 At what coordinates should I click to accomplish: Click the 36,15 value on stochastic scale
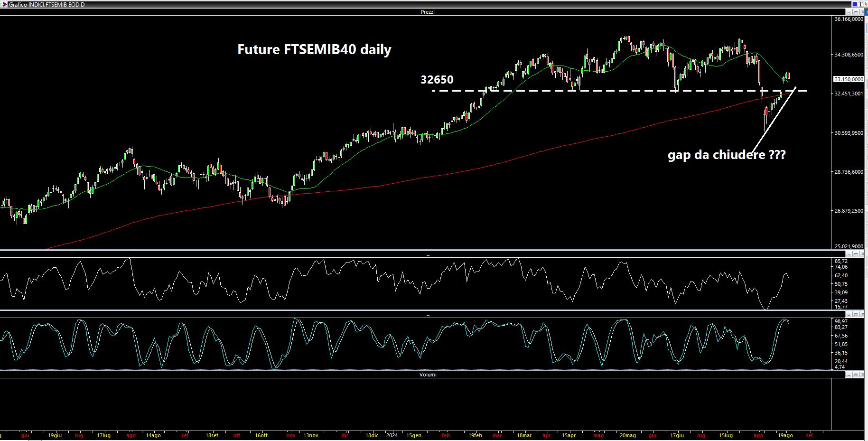(x=841, y=353)
